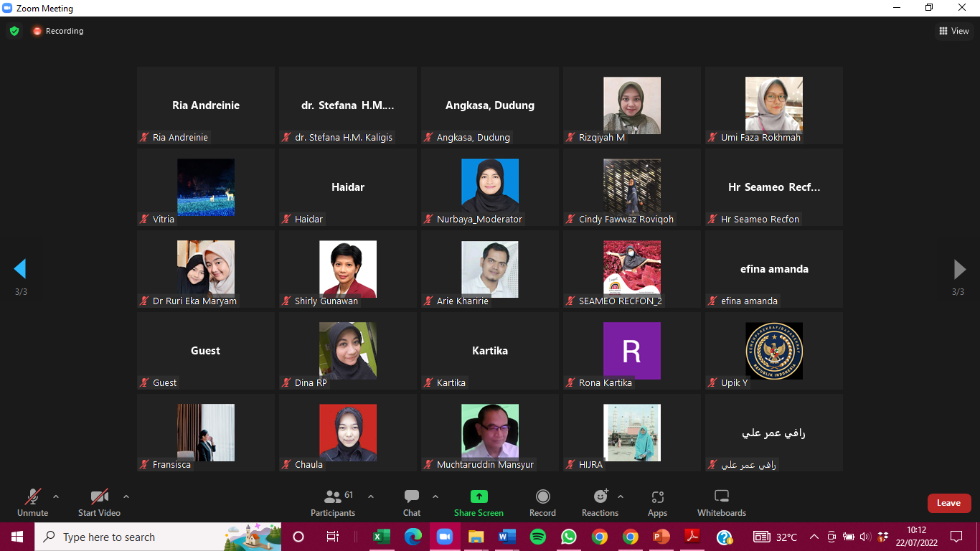Open the Apps icon

pos(657,496)
